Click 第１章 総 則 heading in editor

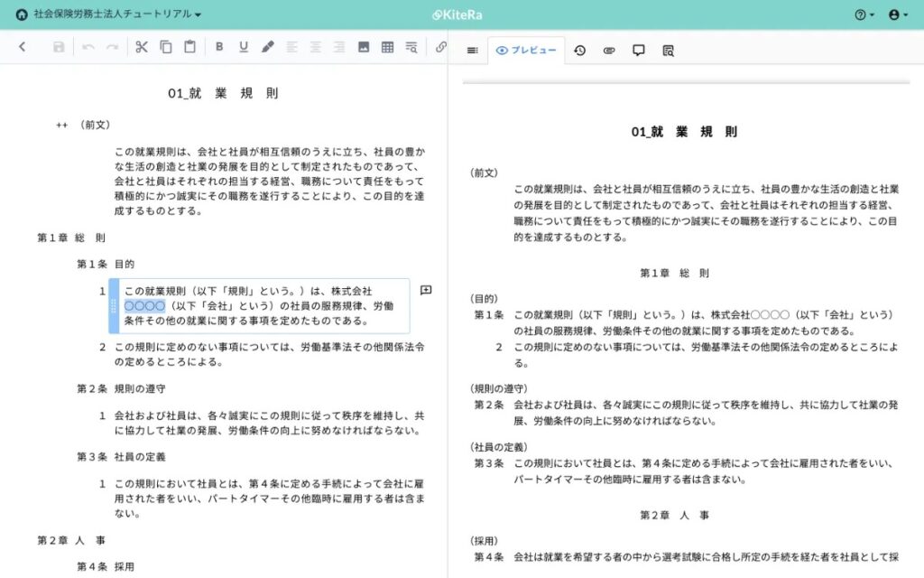(71, 238)
